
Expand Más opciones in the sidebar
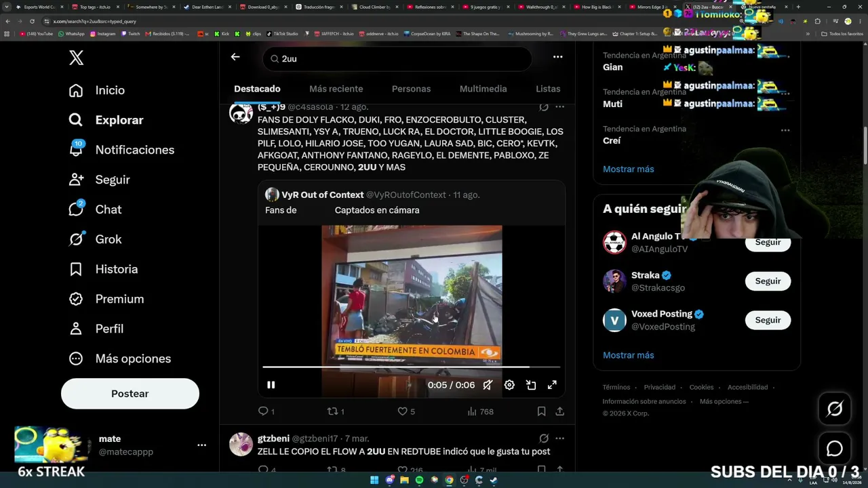click(x=119, y=359)
